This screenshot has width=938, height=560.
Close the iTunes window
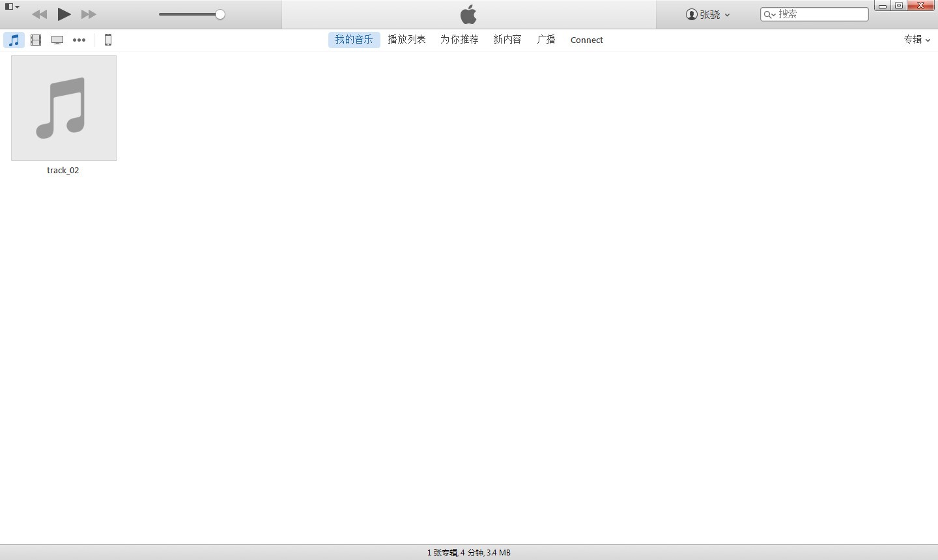pyautogui.click(x=921, y=6)
